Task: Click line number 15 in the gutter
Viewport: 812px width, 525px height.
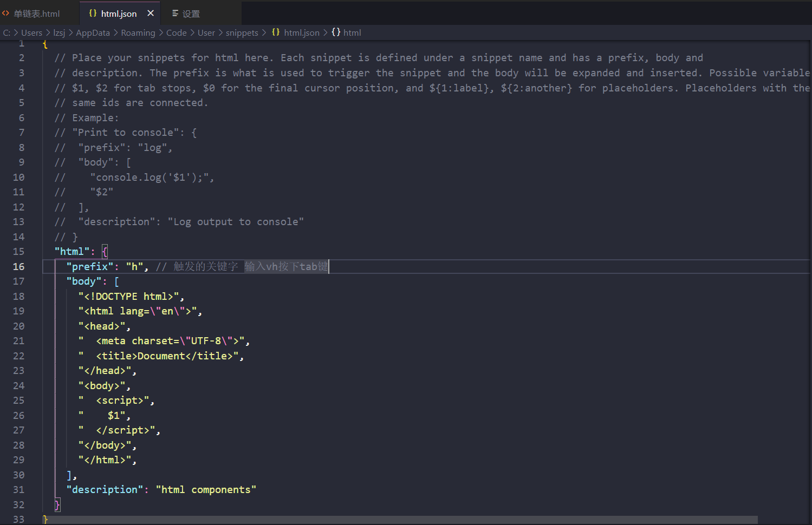Action: (18, 251)
